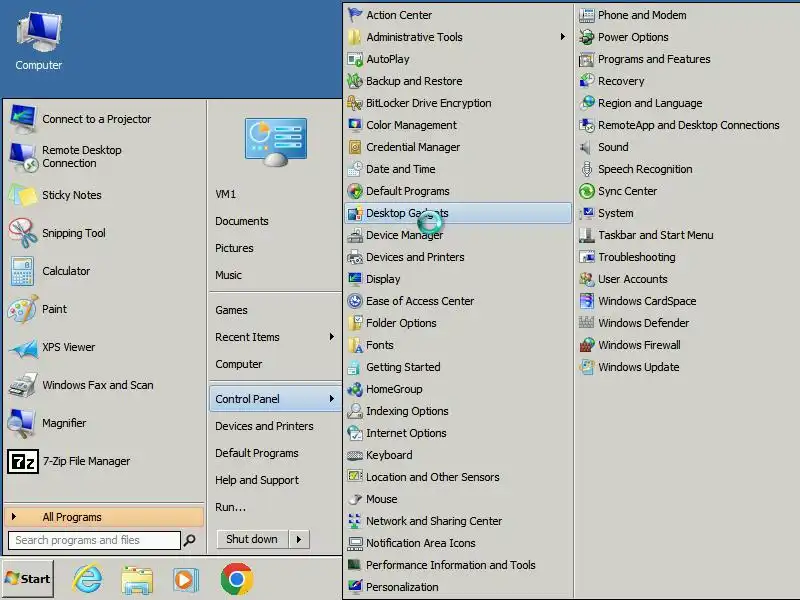The image size is (800, 600).
Task: Open the Computer desktop icon
Action: (39, 41)
